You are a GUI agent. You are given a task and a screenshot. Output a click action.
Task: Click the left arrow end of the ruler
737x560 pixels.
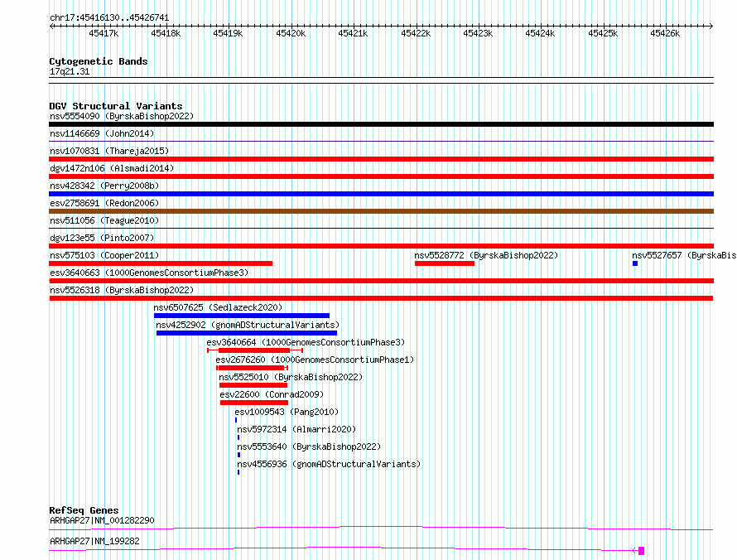click(51, 26)
